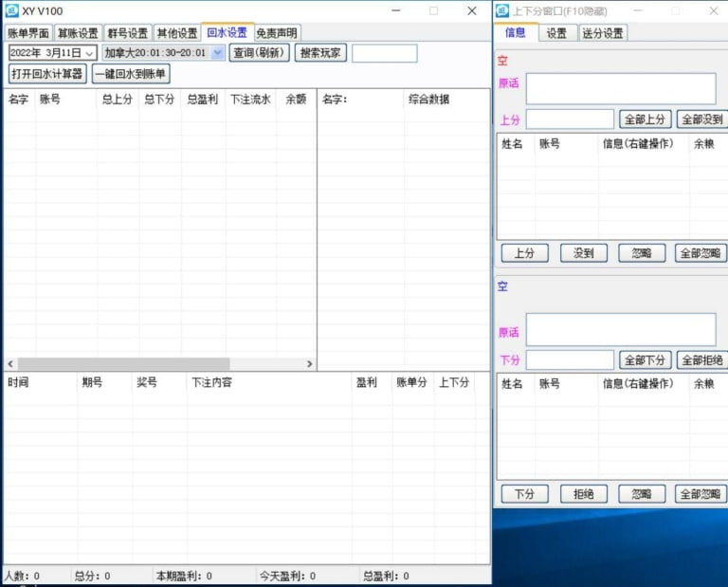Click the 全部上分 button

(x=646, y=119)
